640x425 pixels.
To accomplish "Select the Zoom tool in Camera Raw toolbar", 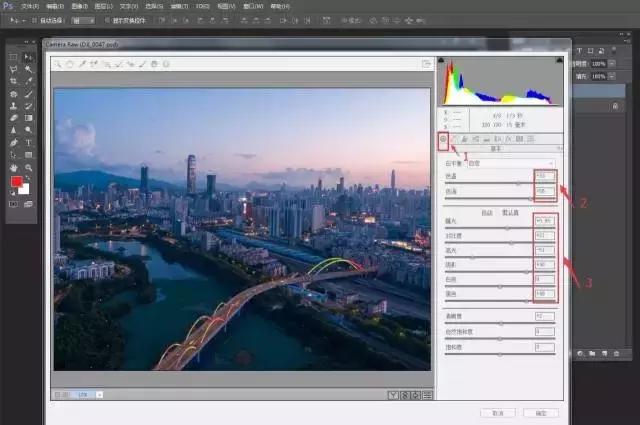I will tap(58, 64).
